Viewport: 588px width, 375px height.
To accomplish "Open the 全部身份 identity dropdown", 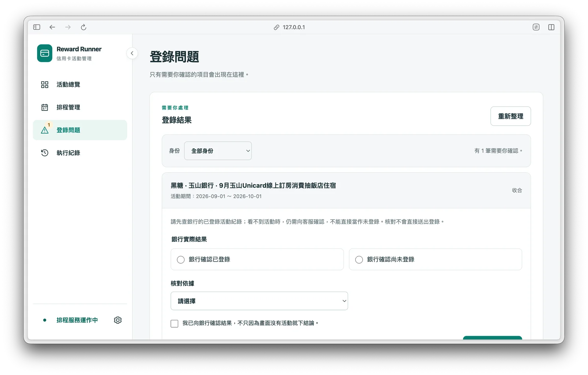I will (x=218, y=151).
